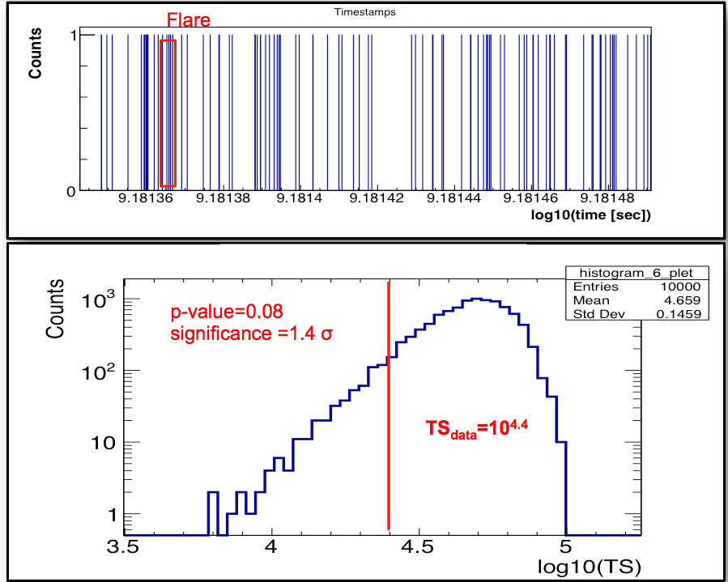Image resolution: width=728 pixels, height=582 pixels.
Task: Click the x-axis tick label 9.18142
Action: [377, 198]
